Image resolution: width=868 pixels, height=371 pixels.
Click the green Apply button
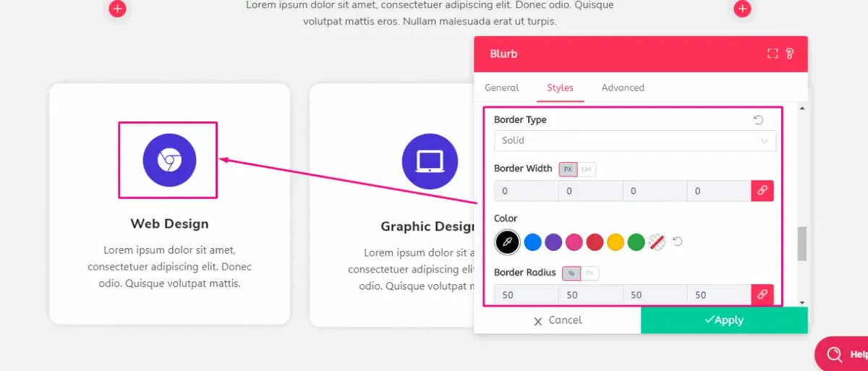pyautogui.click(x=724, y=320)
